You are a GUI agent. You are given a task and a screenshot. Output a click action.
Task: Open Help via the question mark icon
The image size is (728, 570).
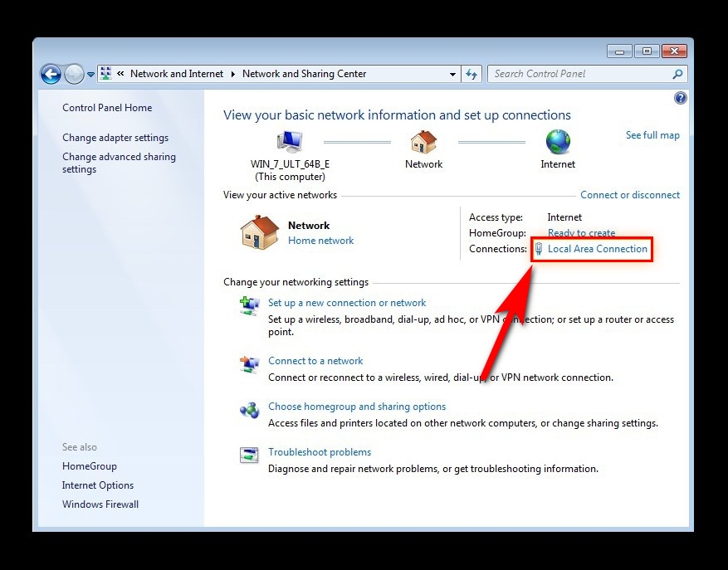click(680, 98)
